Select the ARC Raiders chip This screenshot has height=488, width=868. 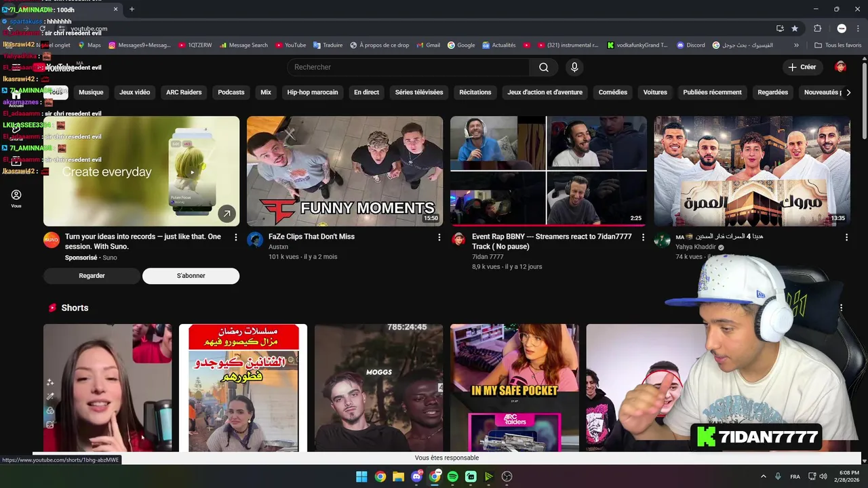tap(184, 92)
